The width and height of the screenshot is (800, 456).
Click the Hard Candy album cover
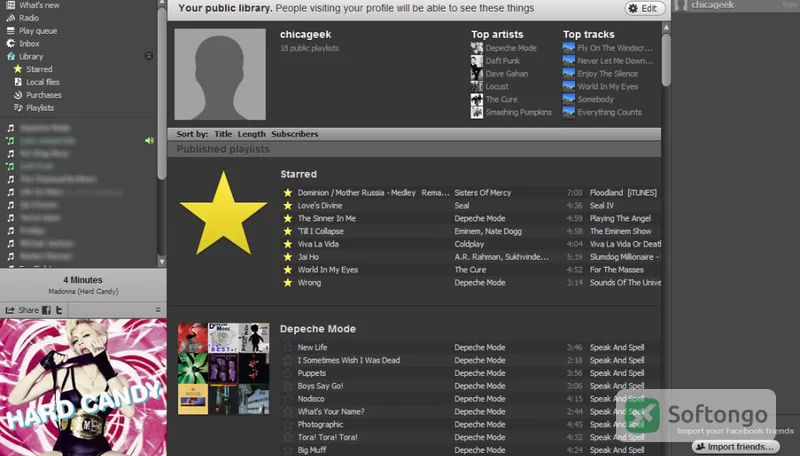[83, 387]
